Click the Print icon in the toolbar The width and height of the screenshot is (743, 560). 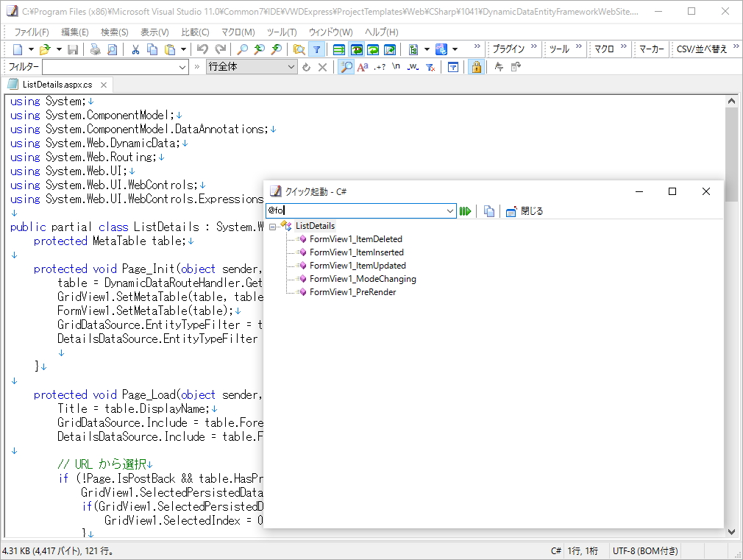[x=95, y=49]
